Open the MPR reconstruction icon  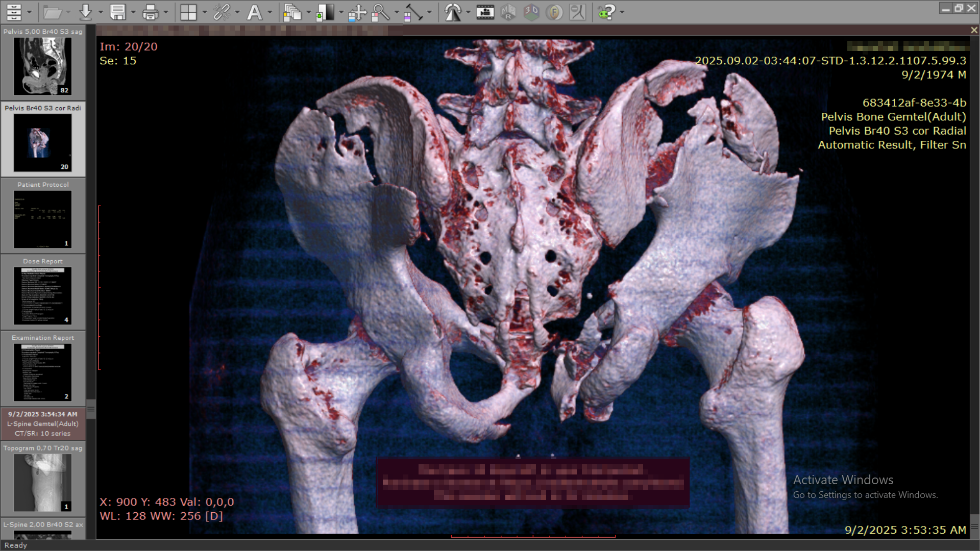click(x=508, y=12)
